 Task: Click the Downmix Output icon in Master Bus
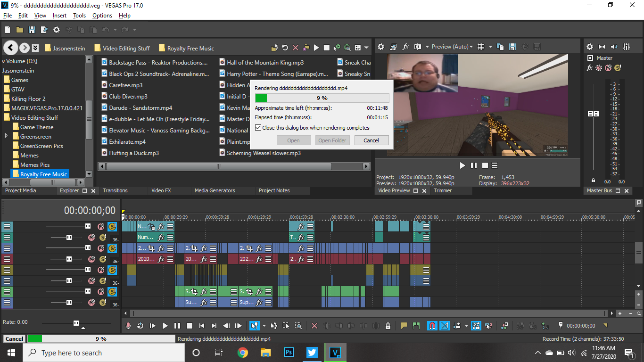602,47
